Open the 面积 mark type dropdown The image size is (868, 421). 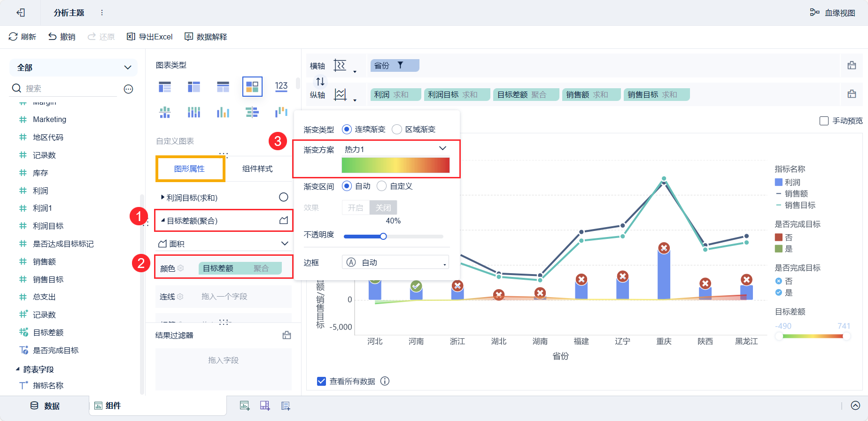point(224,244)
